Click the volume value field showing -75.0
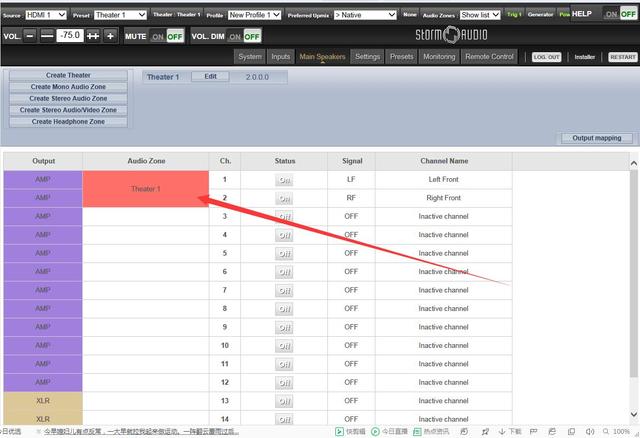 [70, 35]
